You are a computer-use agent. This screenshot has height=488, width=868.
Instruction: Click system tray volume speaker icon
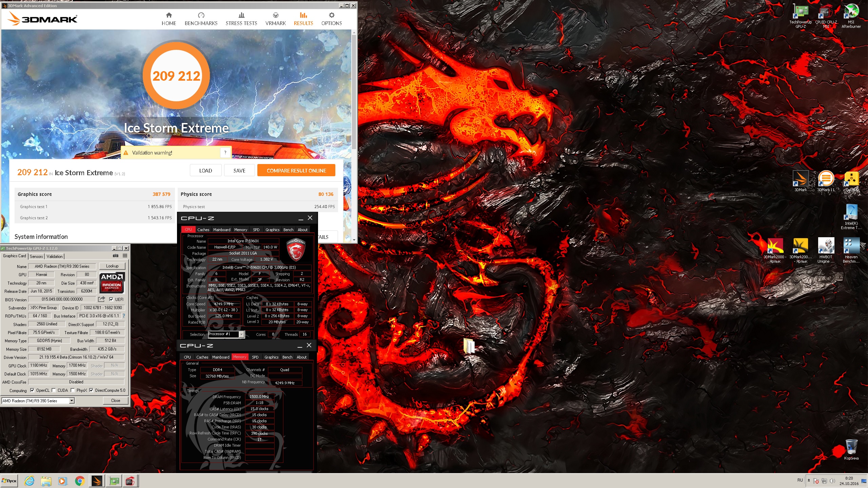point(832,481)
